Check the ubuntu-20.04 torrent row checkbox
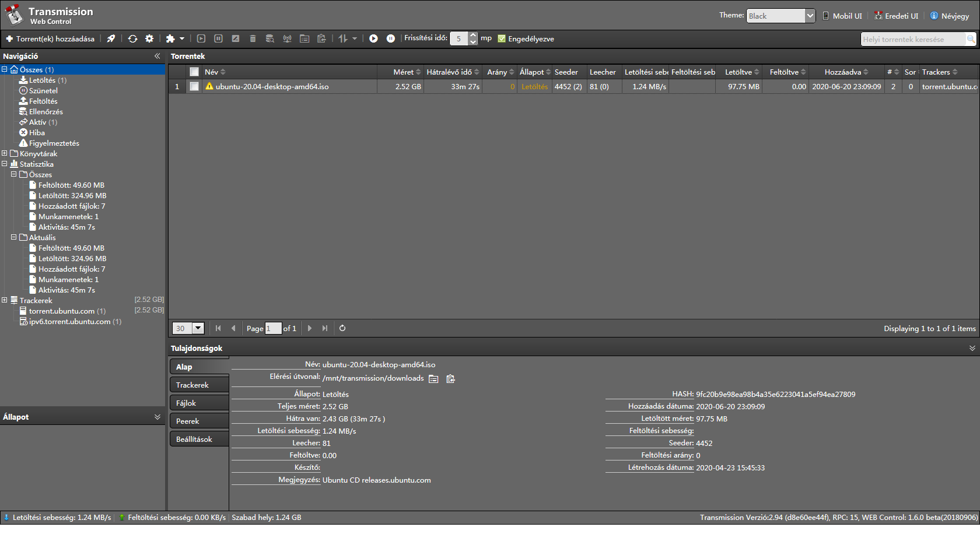Viewport: 980px width, 559px height. (194, 86)
